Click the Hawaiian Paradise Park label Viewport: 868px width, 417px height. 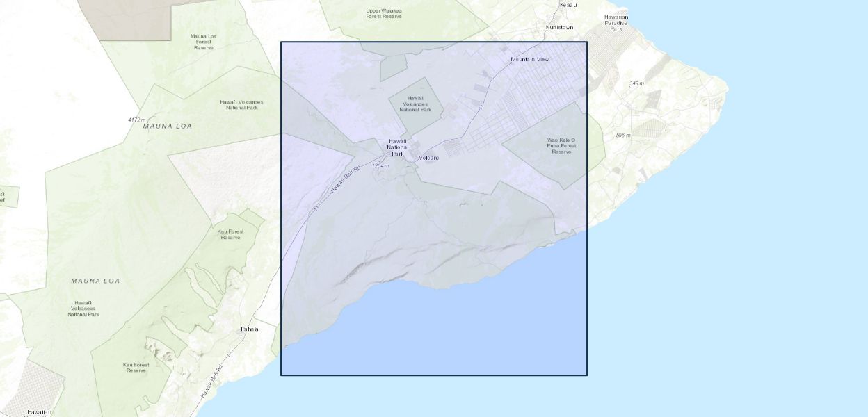point(616,23)
